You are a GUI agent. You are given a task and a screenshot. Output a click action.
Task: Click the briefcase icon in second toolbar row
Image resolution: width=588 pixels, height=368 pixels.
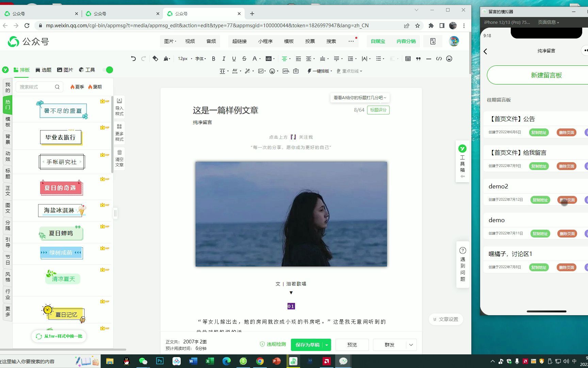pyautogui.click(x=296, y=71)
